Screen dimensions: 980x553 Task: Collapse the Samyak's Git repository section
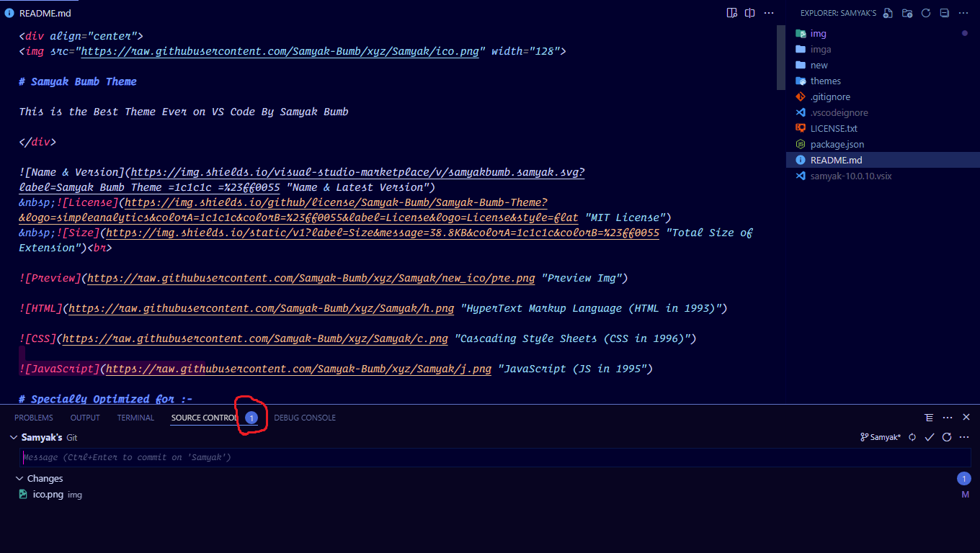pyautogui.click(x=13, y=437)
